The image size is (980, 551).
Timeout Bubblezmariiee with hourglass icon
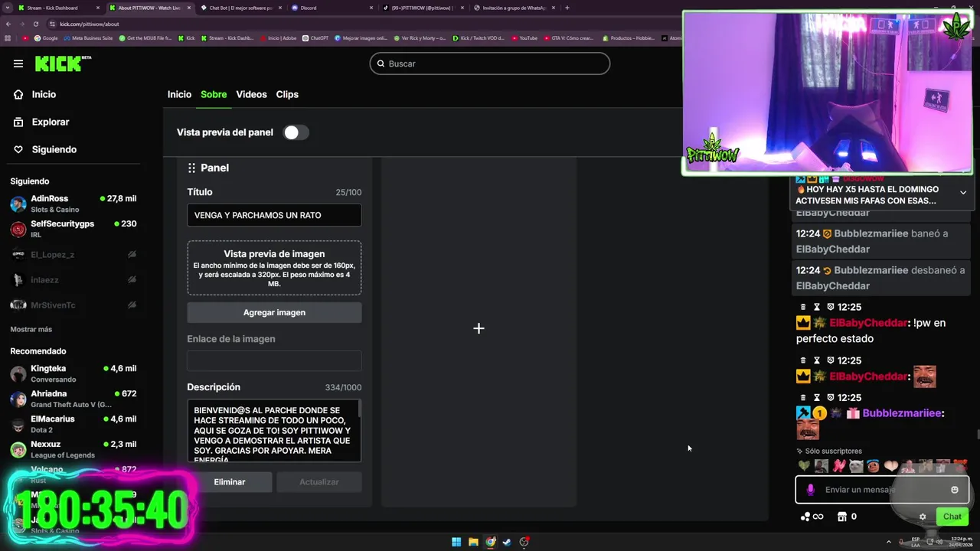tap(817, 398)
